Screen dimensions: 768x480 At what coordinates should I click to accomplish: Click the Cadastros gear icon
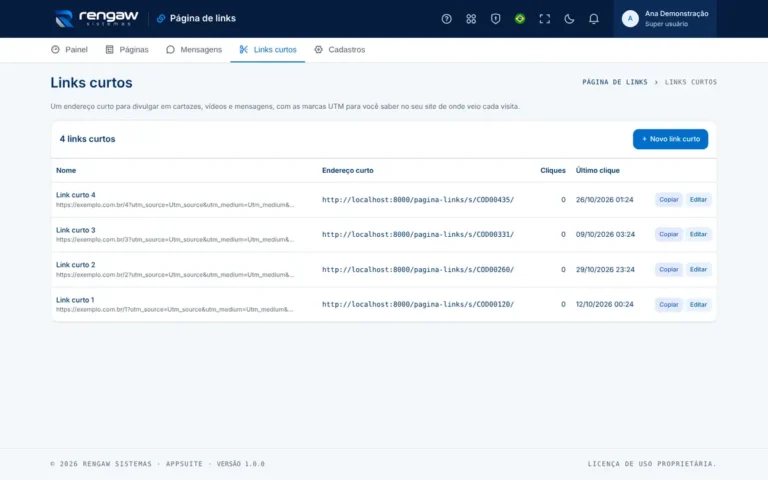coord(318,49)
